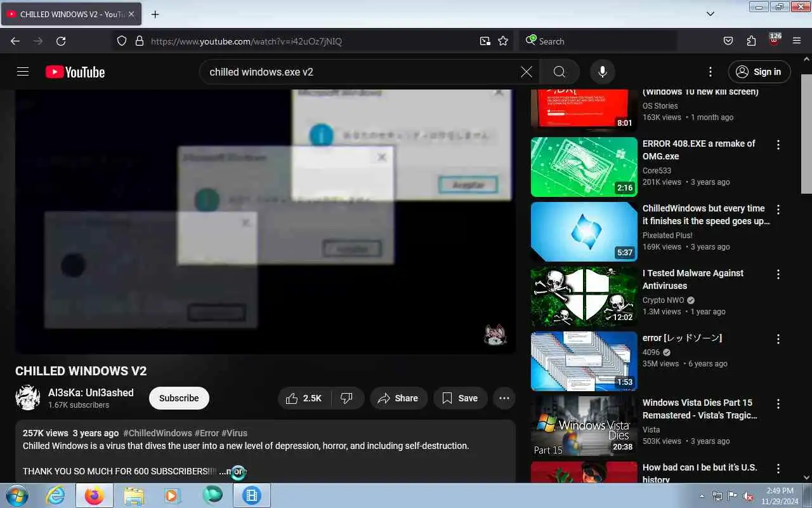
Task: Show hidden system tray icons
Action: pyautogui.click(x=702, y=496)
